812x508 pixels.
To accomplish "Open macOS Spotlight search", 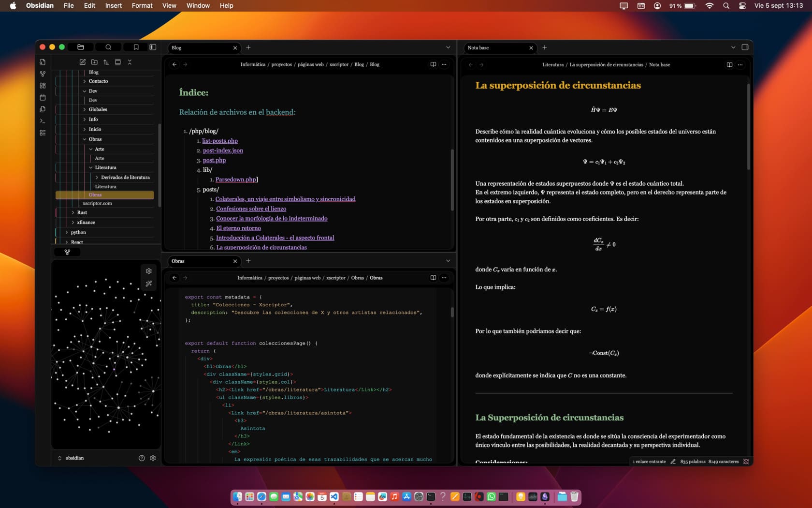I will (726, 6).
